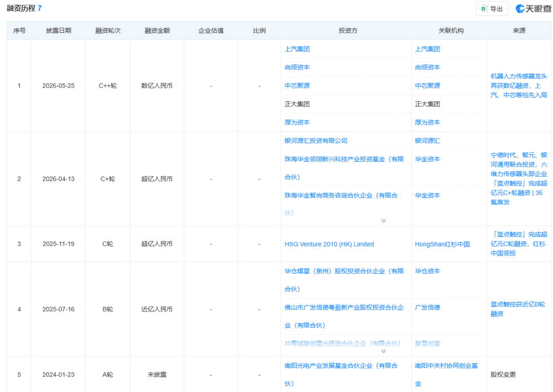The height and width of the screenshot is (392, 553).
Task: Click date 2026-04-13 cell
Action: 58,179
